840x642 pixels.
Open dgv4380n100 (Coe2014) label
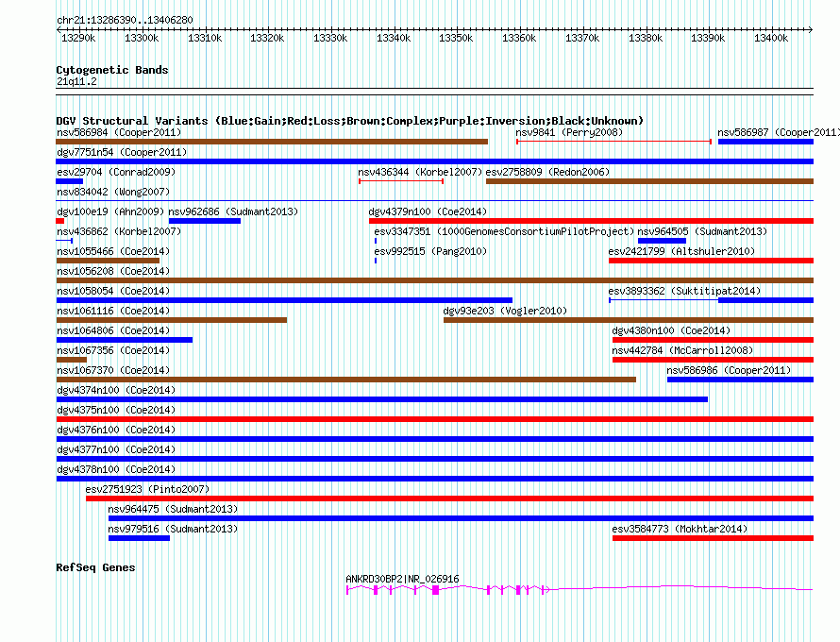tap(671, 330)
